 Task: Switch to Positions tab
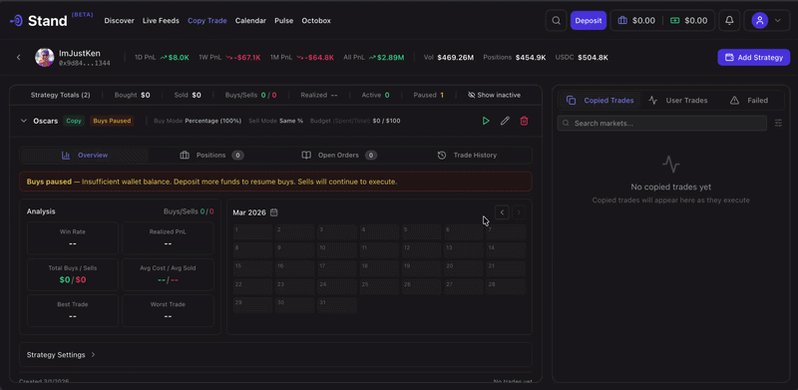pos(212,155)
